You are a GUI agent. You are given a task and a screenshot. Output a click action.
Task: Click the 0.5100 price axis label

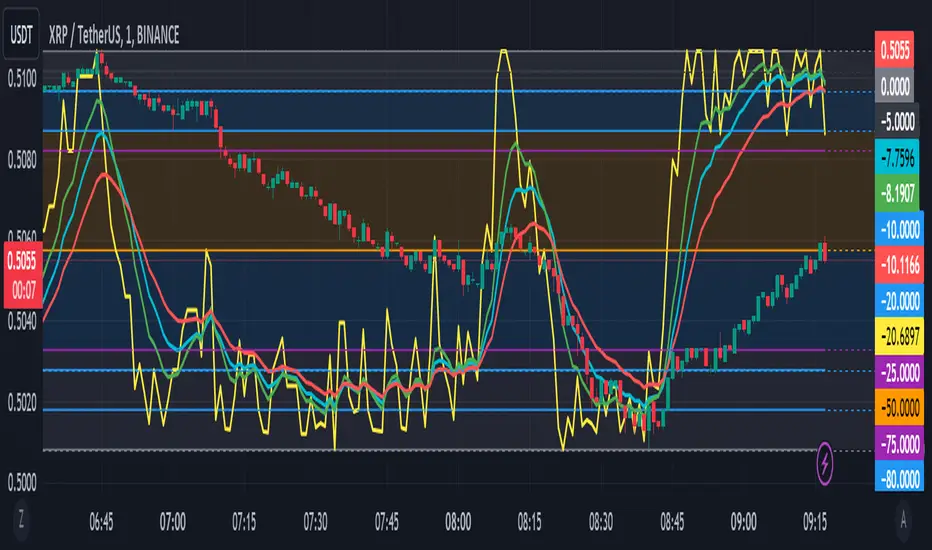[x=23, y=77]
